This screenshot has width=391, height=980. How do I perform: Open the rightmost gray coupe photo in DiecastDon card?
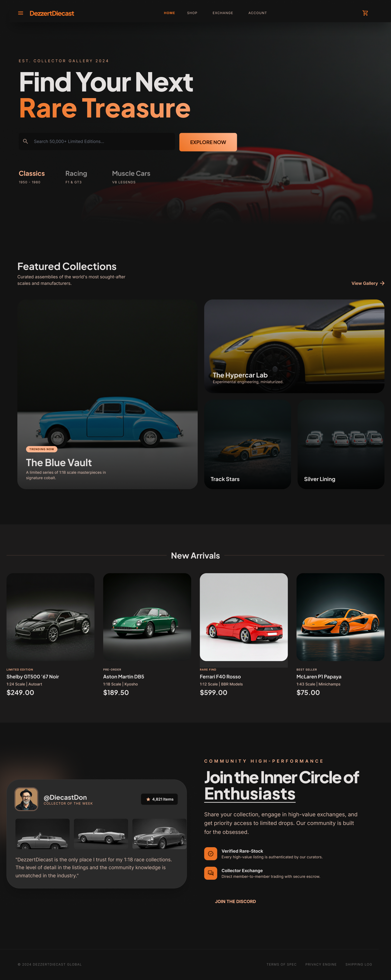[160, 834]
